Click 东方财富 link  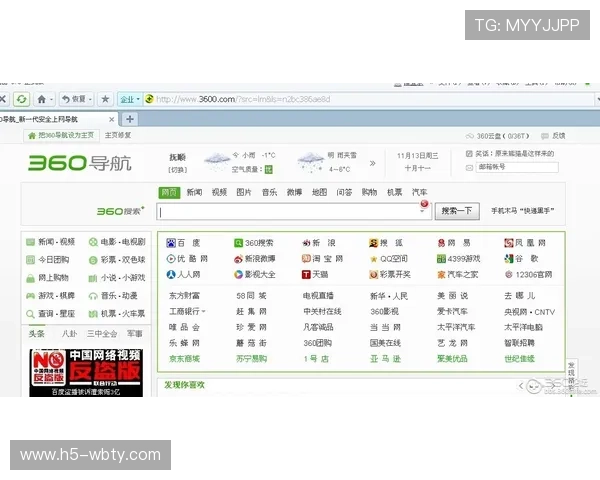184,296
